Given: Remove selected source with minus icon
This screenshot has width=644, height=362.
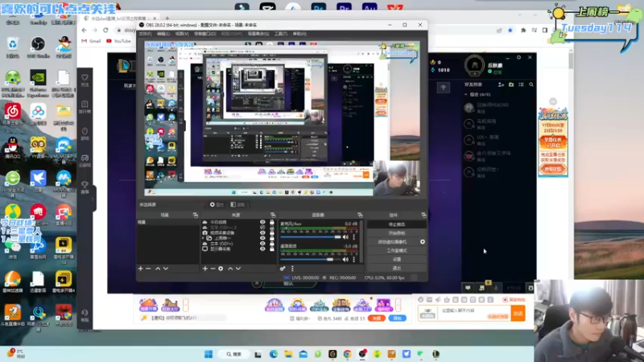Looking at the screenshot, I should 213,269.
